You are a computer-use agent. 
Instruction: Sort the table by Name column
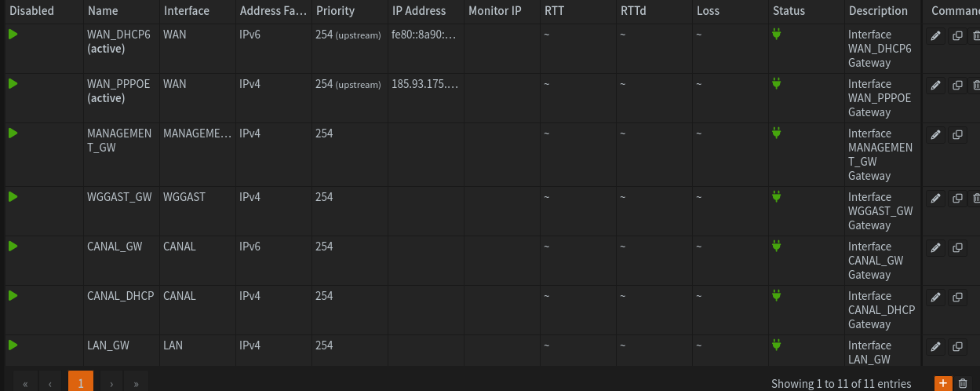coord(103,11)
